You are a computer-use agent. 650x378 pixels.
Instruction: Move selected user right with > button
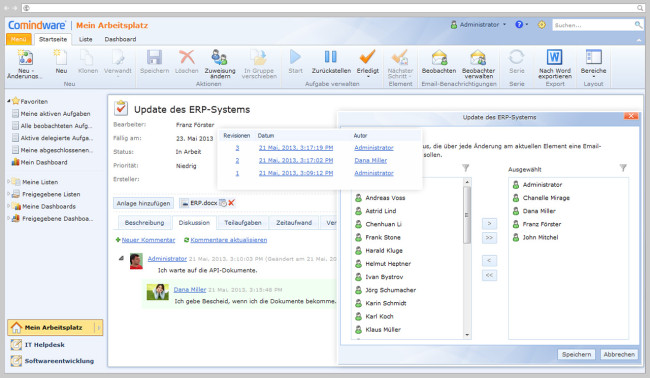[489, 224]
